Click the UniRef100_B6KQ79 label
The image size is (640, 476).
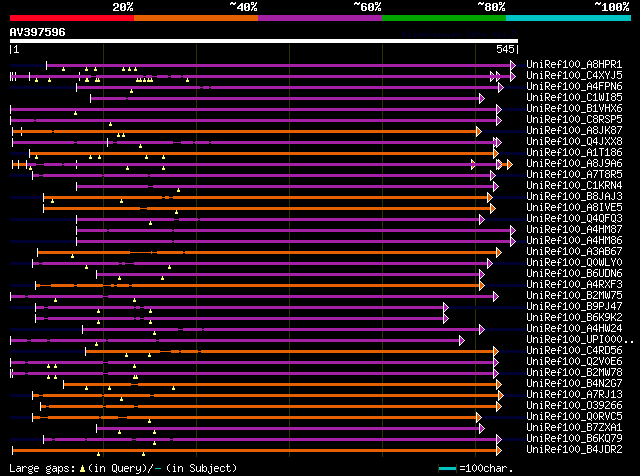[574, 439]
